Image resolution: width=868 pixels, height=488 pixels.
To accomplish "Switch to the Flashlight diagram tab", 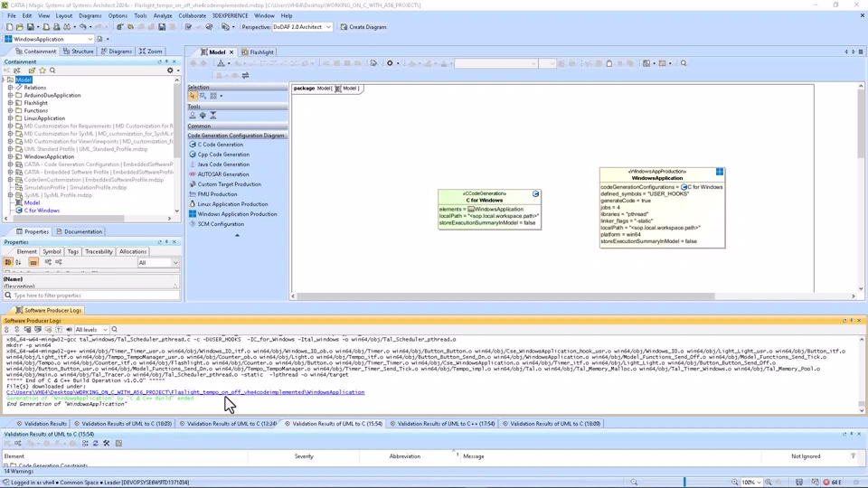I will [x=258, y=52].
